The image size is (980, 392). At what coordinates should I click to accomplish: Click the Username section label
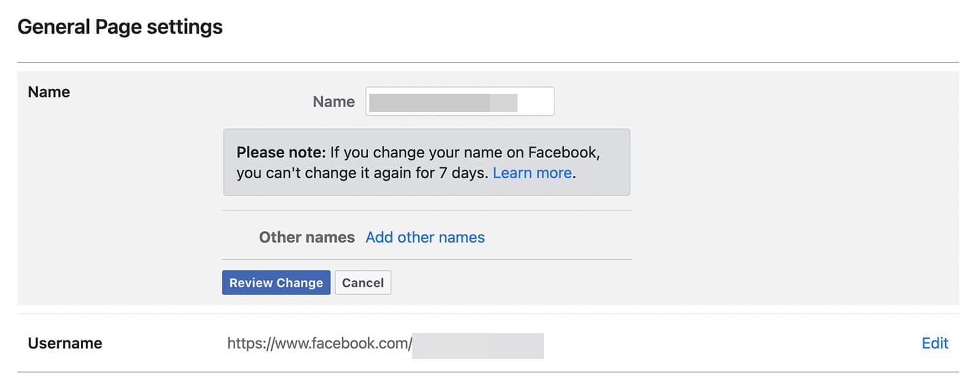point(64,343)
